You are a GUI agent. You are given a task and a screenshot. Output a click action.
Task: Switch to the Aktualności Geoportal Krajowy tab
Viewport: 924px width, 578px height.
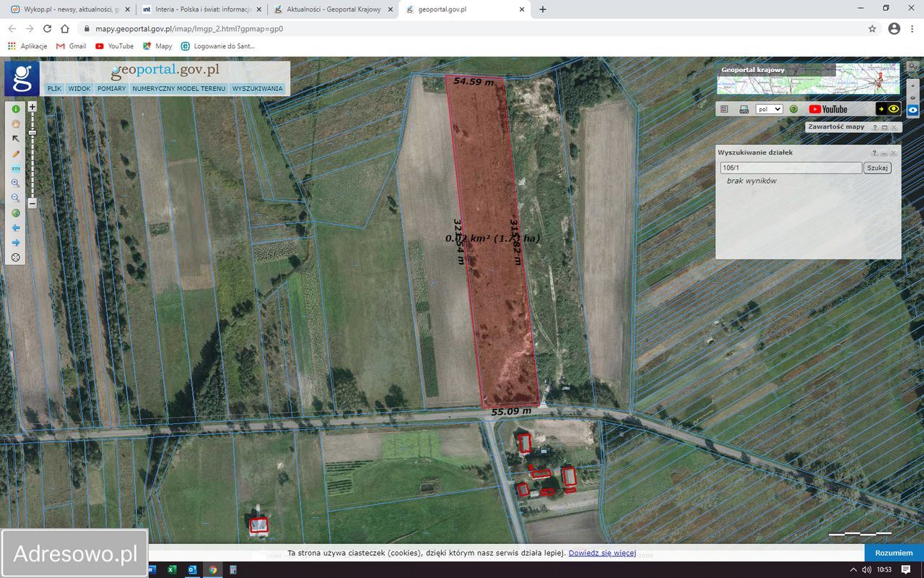pos(334,9)
